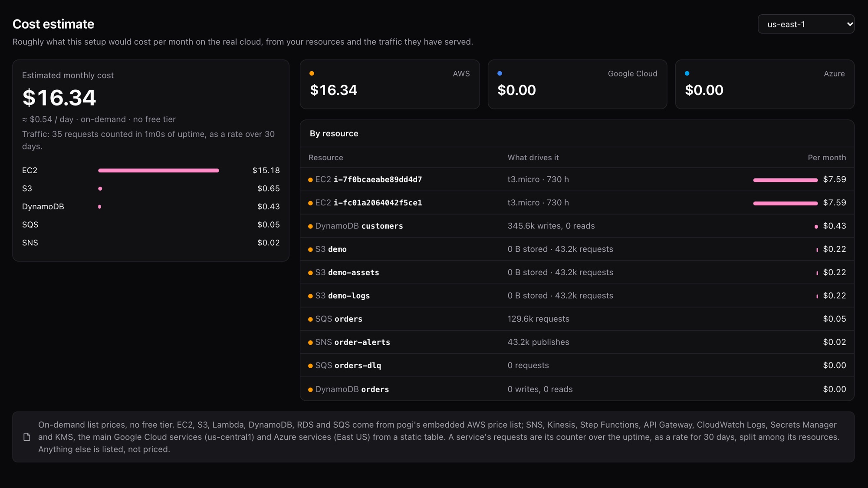Select the S3 demo bucket row
Screen dimensions: 868x488
click(x=577, y=249)
